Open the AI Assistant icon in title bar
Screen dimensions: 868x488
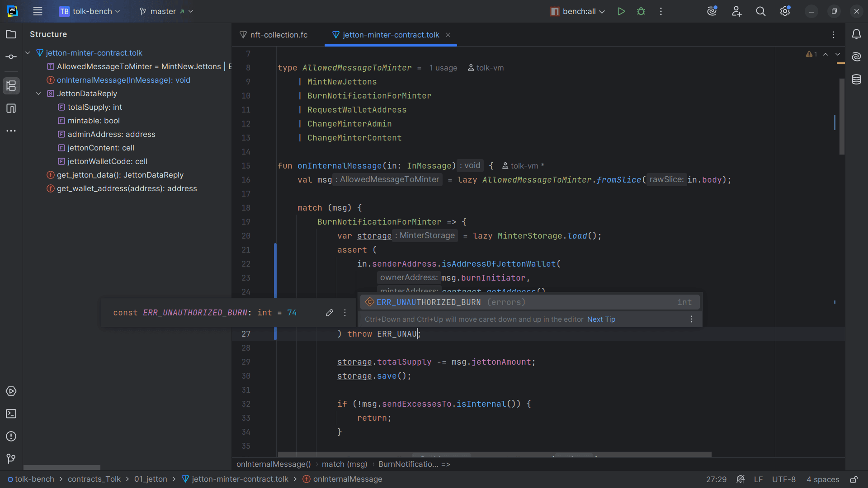[x=712, y=11]
